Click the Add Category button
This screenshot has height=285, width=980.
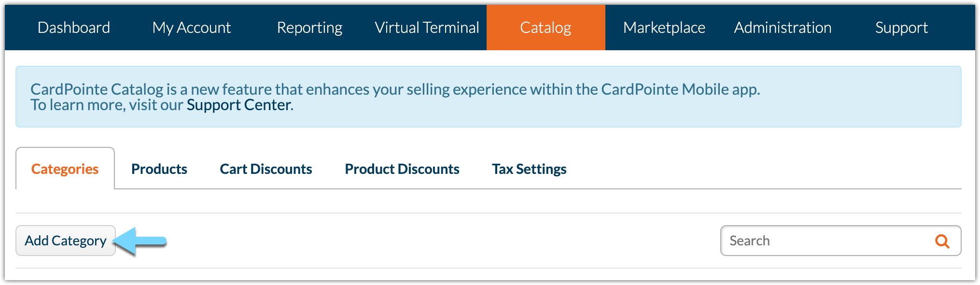tap(66, 241)
